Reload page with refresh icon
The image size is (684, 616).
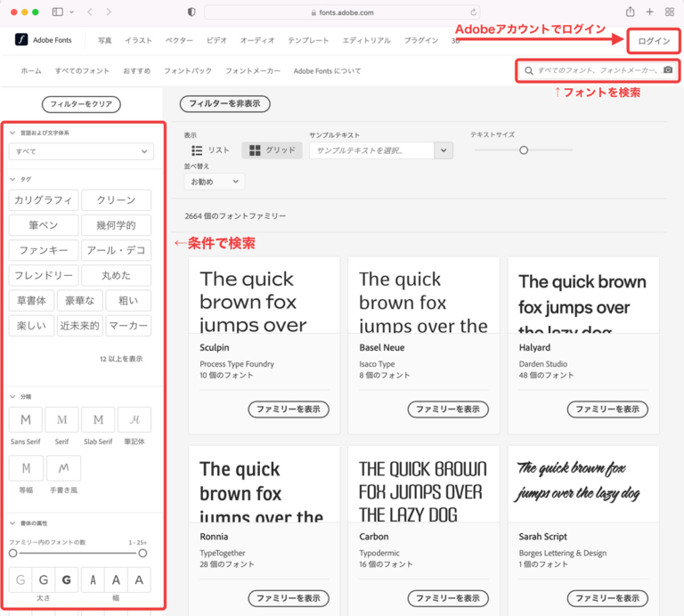(473, 12)
